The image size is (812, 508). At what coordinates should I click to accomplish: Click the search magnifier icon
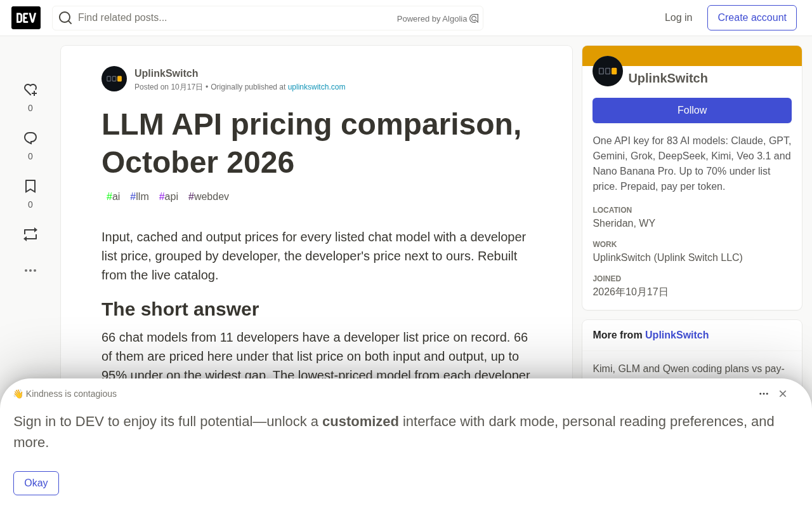coord(65,18)
